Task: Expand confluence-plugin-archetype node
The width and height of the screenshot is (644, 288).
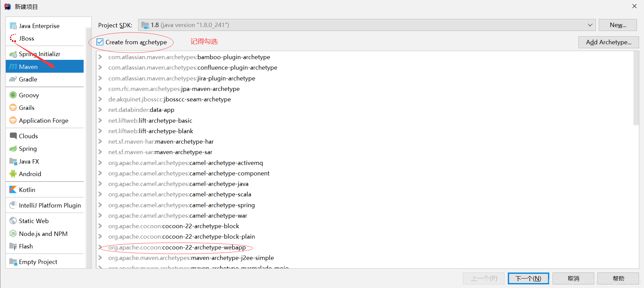Action: [x=100, y=68]
